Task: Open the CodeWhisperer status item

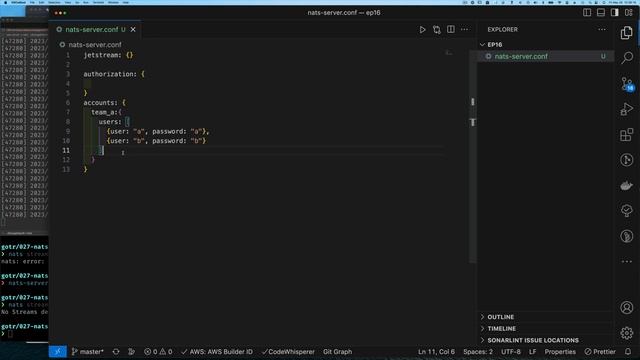Action: (288, 351)
